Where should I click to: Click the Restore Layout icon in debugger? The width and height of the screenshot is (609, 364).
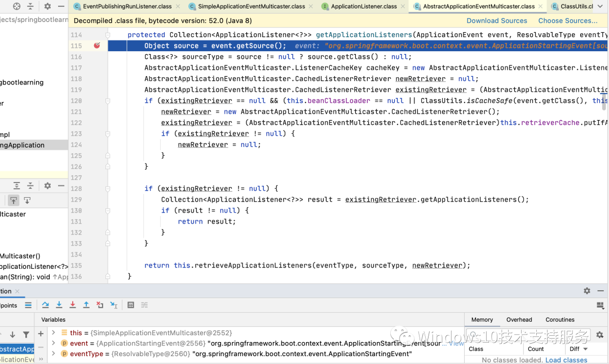pos(600,305)
